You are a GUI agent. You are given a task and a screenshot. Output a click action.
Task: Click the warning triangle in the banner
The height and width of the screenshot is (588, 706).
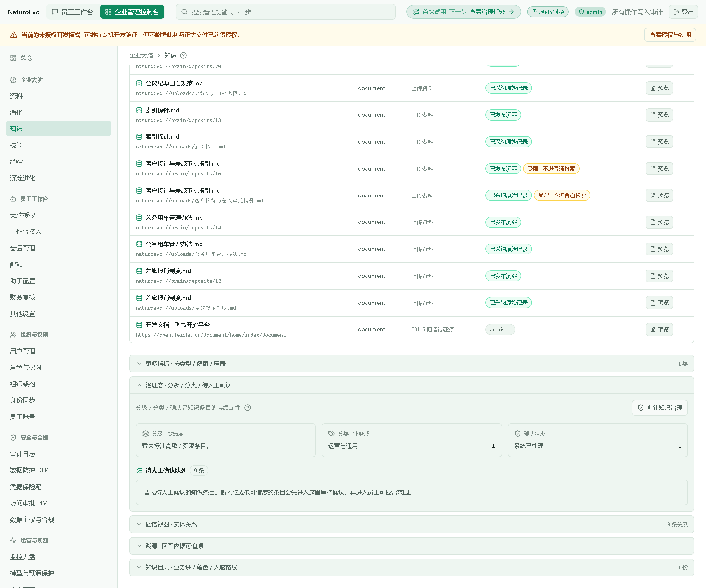tap(14, 35)
